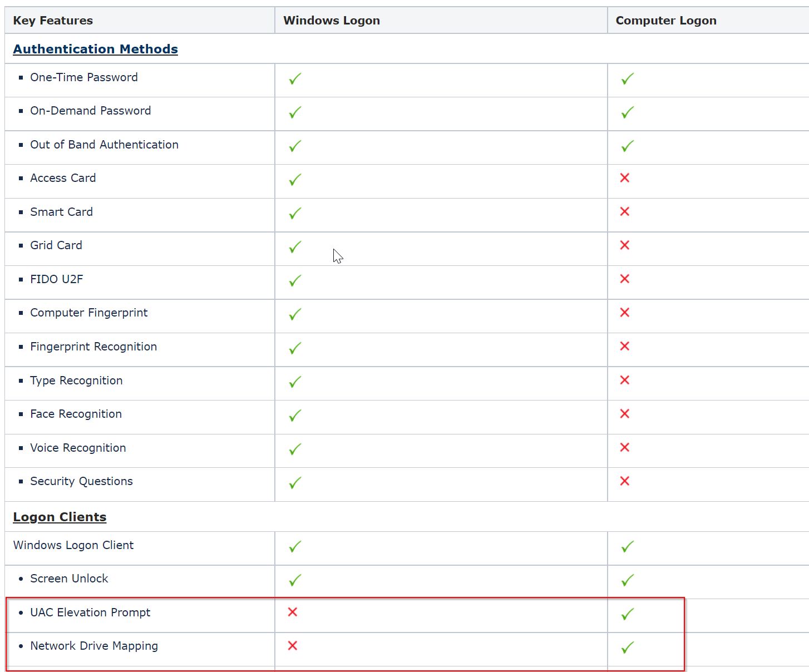The width and height of the screenshot is (809, 672).
Task: Click red X for Smart Card under Computer Logon
Action: pyautogui.click(x=625, y=212)
